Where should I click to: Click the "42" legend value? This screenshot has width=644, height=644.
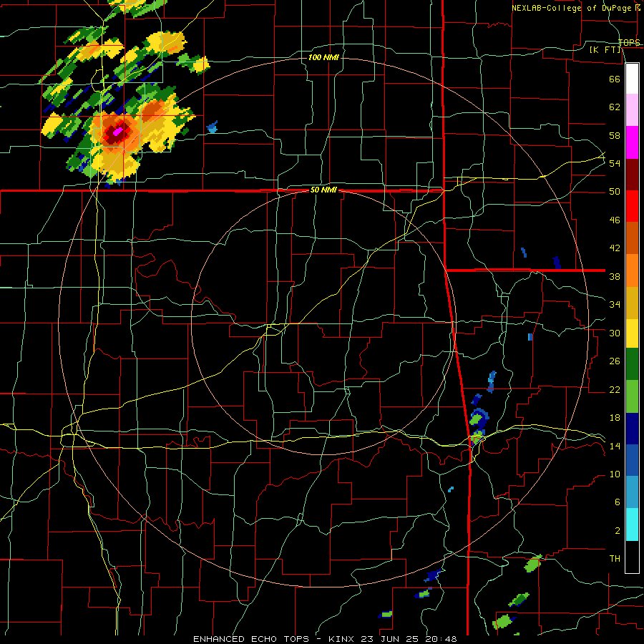tap(615, 248)
